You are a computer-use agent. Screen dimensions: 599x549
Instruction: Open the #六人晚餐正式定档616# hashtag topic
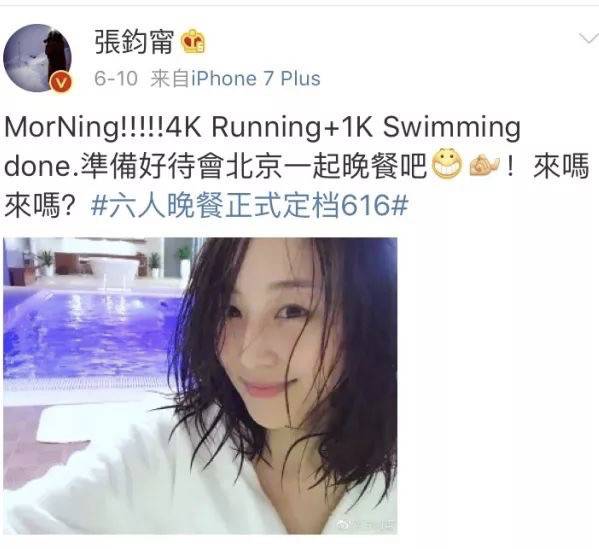[249, 206]
